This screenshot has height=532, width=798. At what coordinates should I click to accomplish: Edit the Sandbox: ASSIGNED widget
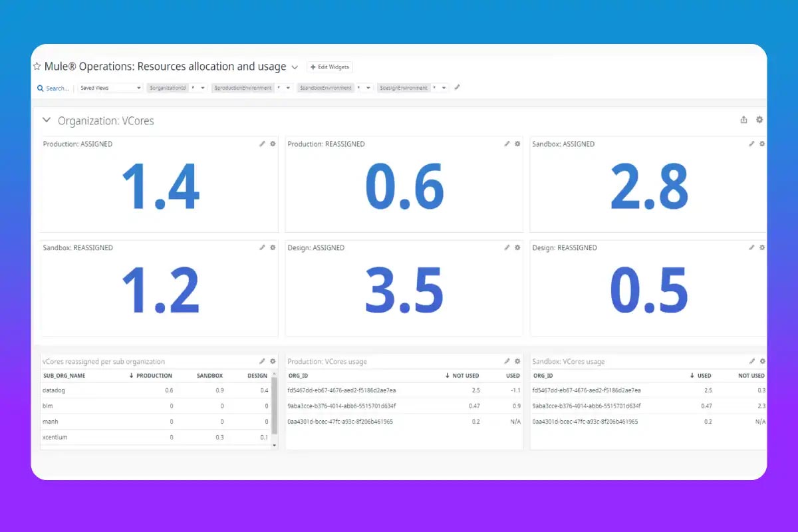click(751, 144)
